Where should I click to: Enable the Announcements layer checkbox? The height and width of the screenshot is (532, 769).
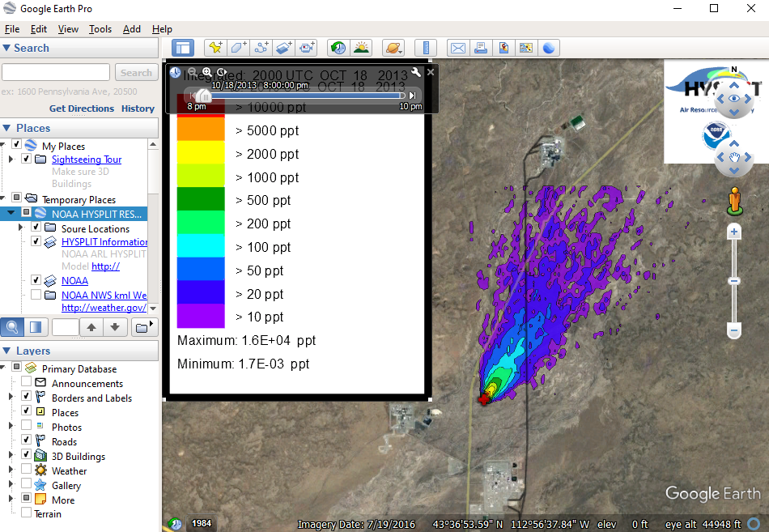(27, 381)
